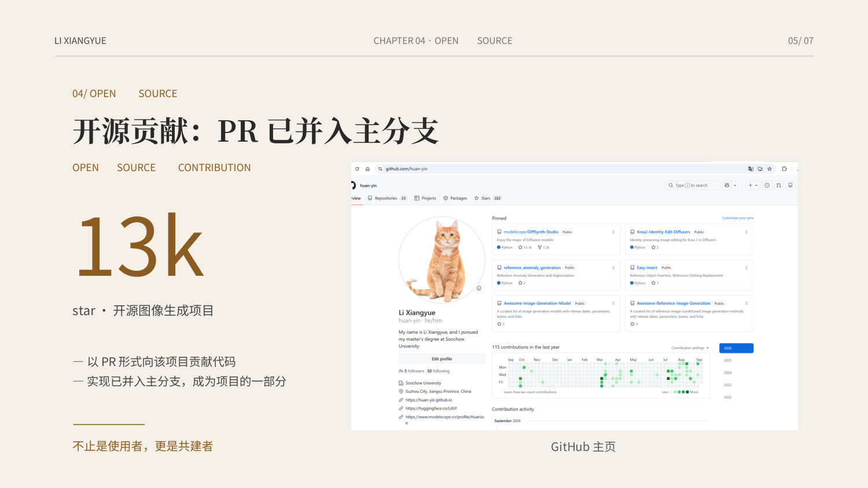
Task: Open the Projects tab
Action: [x=425, y=198]
